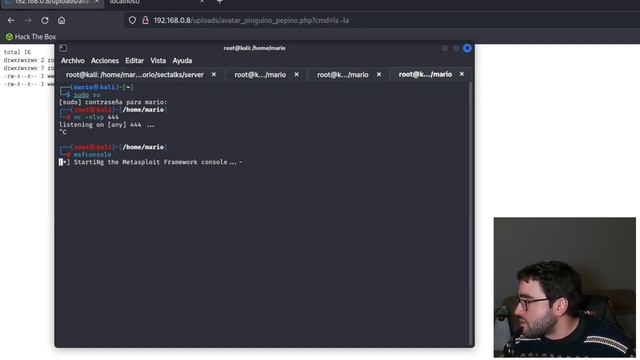The image size is (640, 360).
Task: Close the third terminal tab
Action: coord(379,74)
